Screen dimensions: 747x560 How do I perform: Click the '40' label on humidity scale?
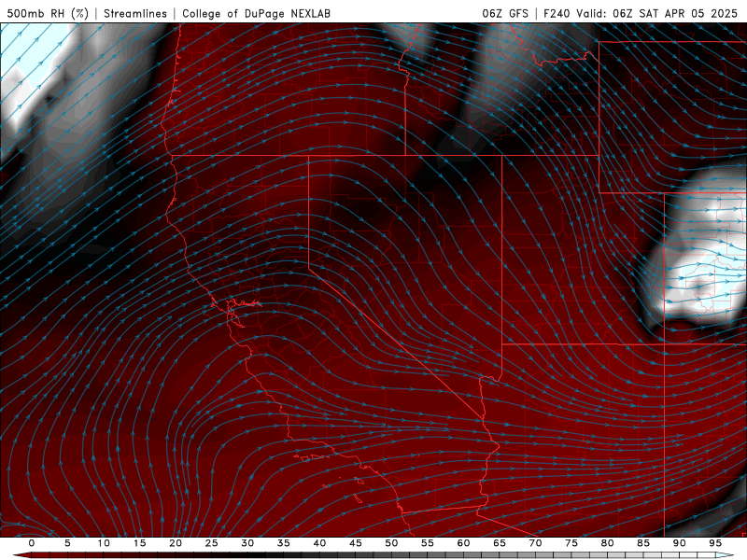(319, 543)
